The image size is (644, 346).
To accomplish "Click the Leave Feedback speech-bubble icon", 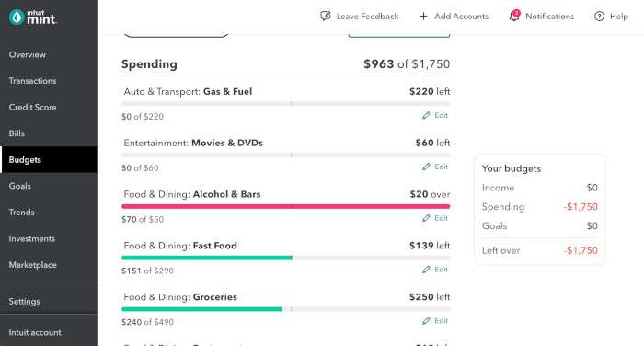I will 326,16.
